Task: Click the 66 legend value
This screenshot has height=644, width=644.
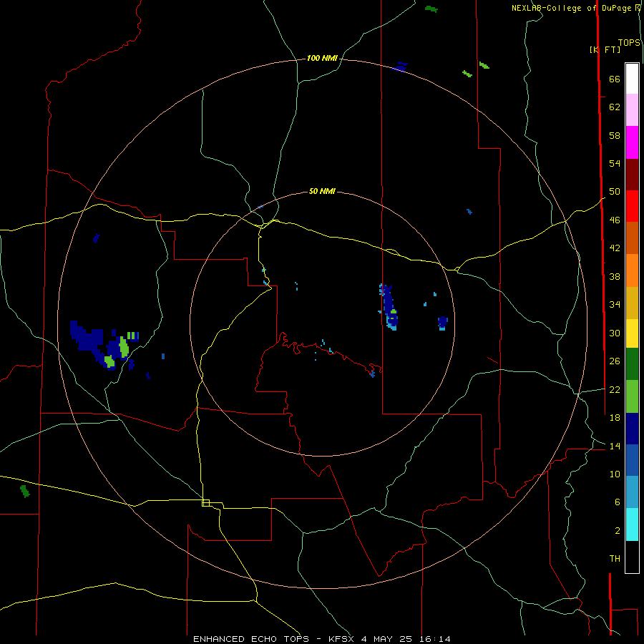Action: coord(615,79)
